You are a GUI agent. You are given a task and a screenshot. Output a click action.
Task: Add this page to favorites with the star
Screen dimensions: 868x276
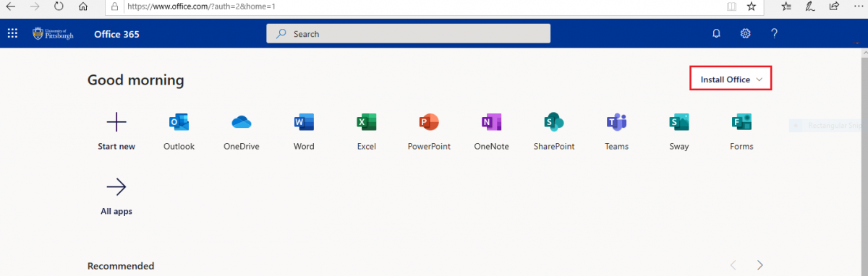coord(752,7)
